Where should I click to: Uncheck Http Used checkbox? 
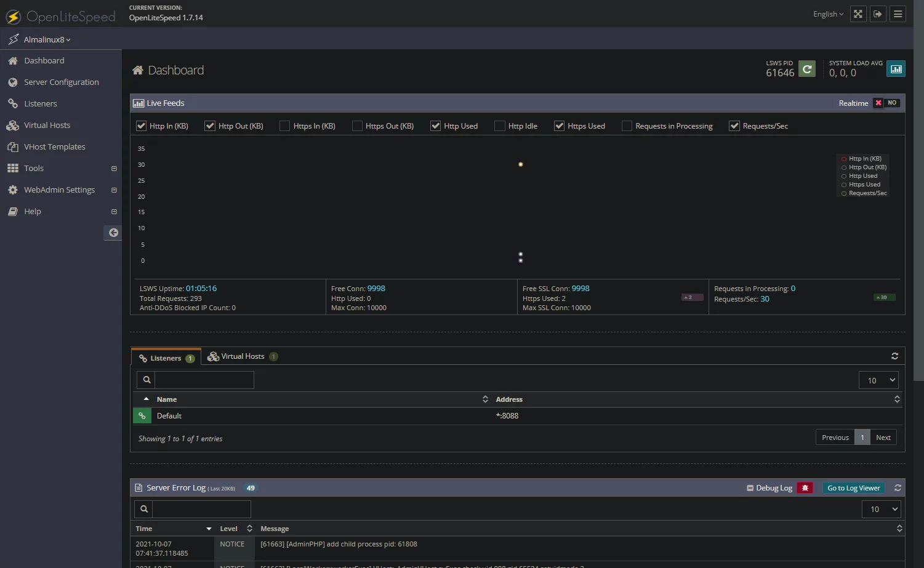tap(435, 126)
